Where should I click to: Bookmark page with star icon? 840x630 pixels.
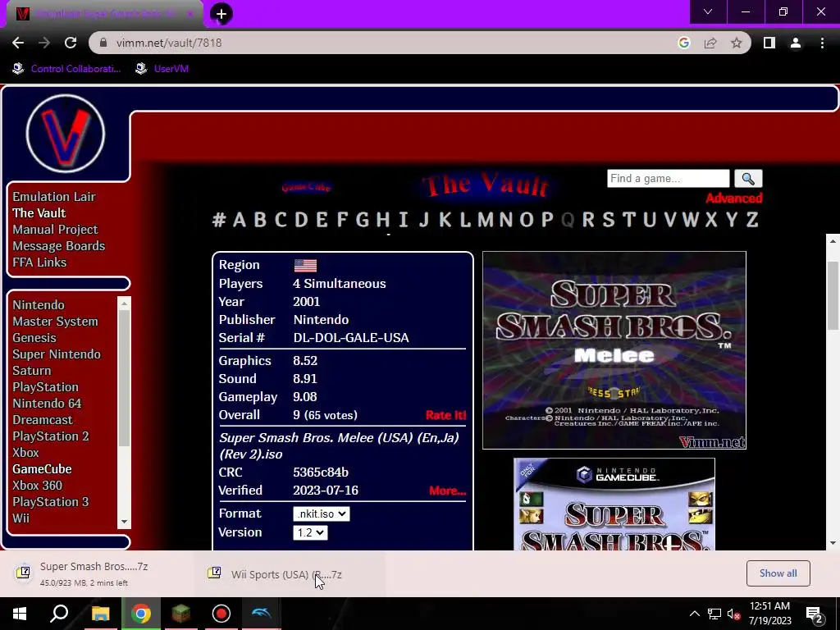737,43
